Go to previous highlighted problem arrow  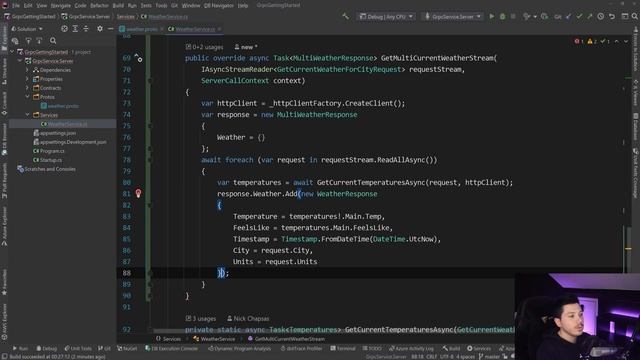pyautogui.click(x=617, y=41)
